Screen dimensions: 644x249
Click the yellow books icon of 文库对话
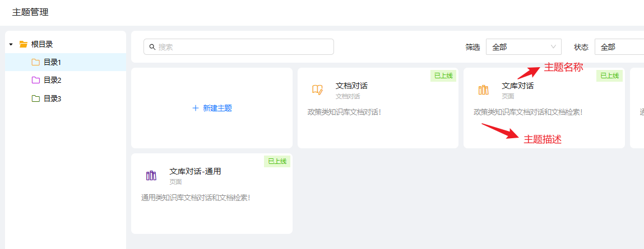pos(483,90)
